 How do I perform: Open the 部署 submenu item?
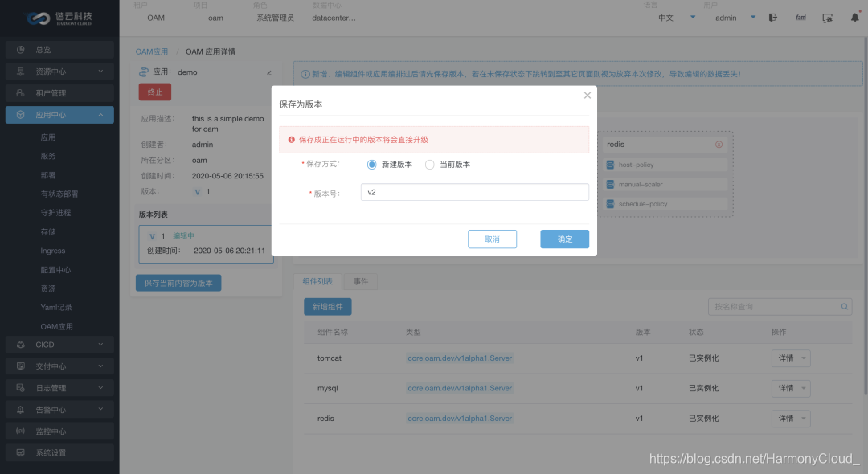click(x=48, y=175)
